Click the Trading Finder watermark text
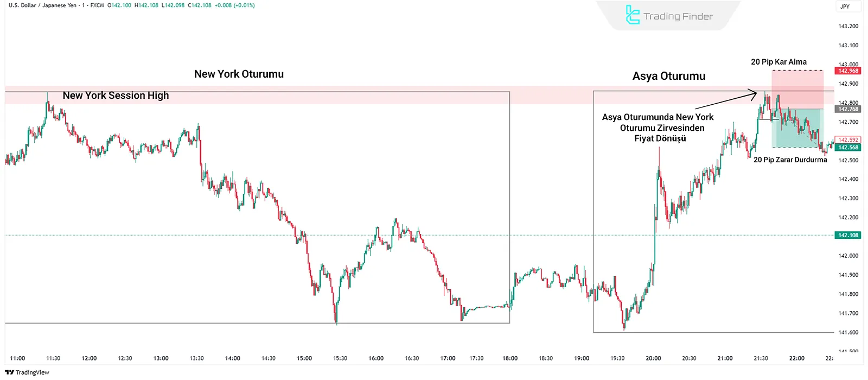 tap(678, 16)
